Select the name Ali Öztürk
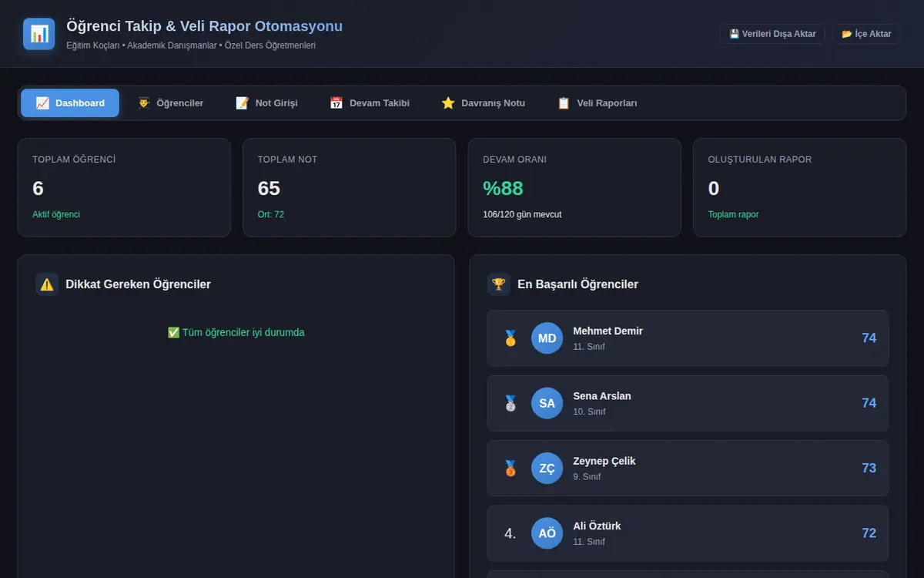This screenshot has width=924, height=578. click(597, 526)
